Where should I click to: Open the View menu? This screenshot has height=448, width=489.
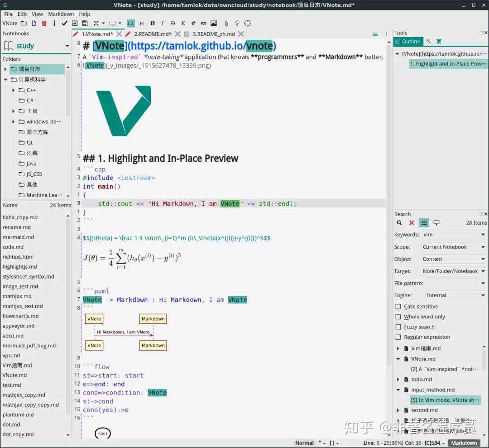(37, 14)
